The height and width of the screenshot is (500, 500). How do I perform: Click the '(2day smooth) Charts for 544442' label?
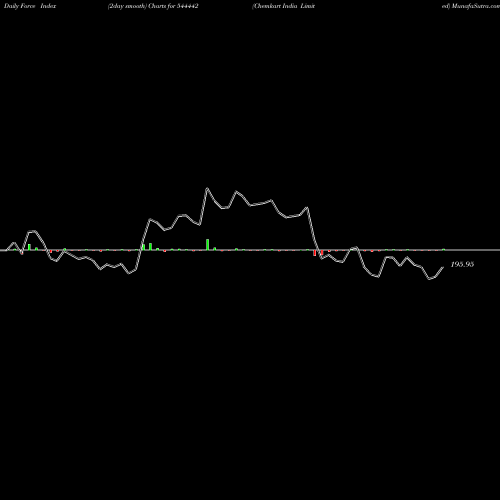point(153,6)
